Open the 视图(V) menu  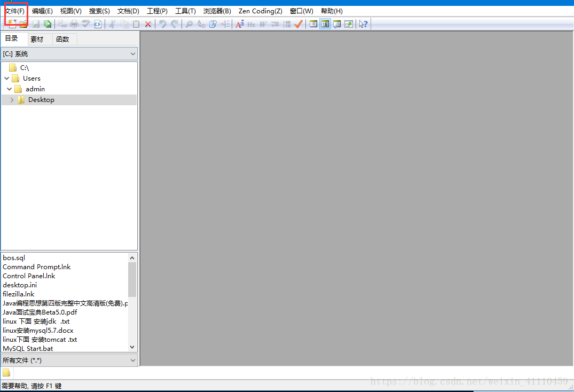tap(71, 11)
